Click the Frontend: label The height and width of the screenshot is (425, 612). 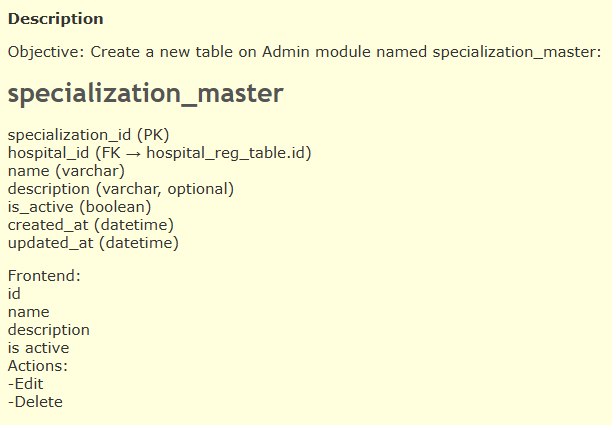click(x=44, y=275)
